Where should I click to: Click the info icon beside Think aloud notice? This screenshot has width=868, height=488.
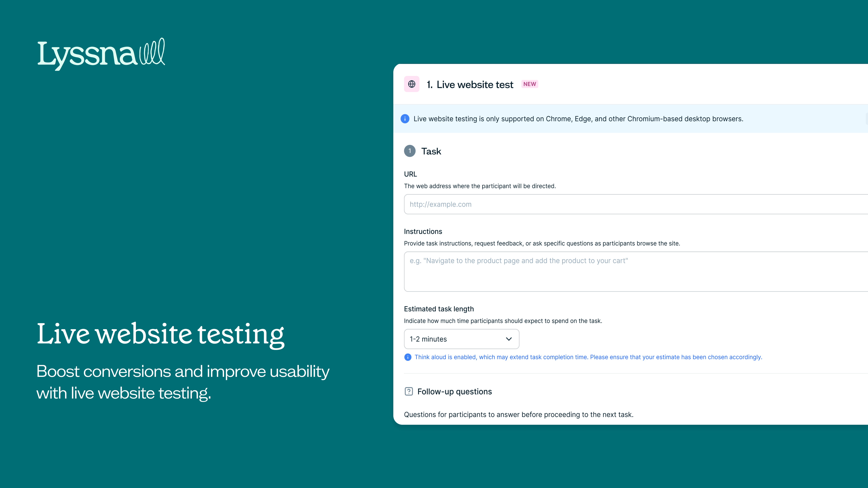(408, 357)
